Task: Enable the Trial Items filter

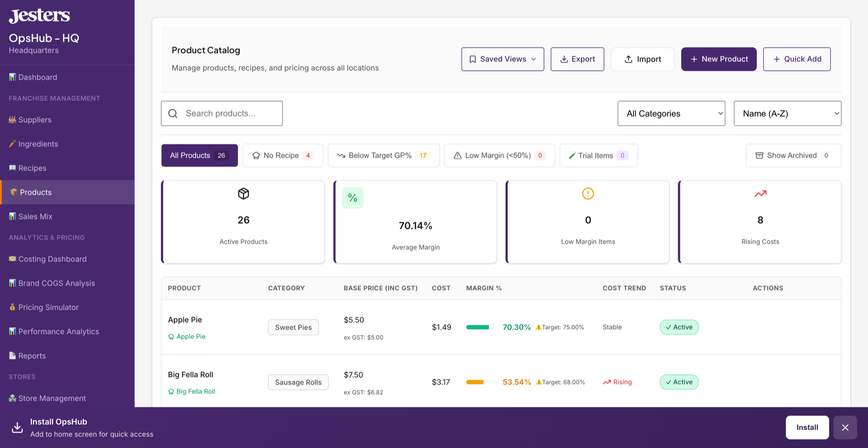Action: point(598,155)
